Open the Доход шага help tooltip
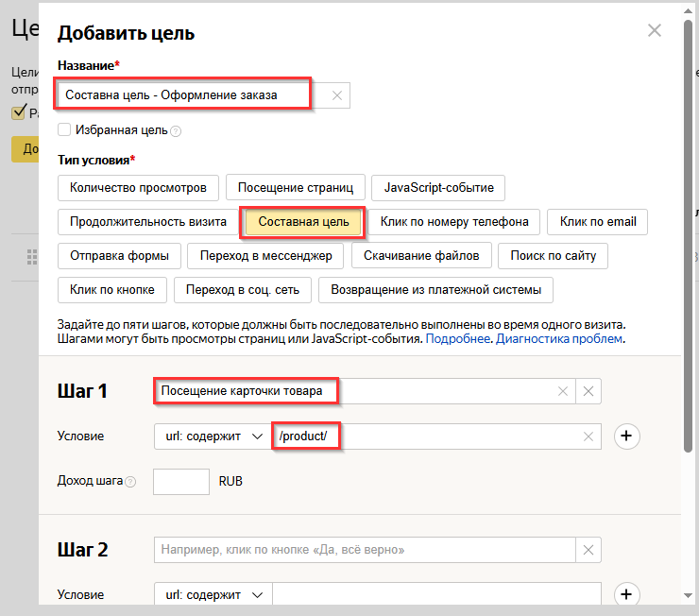The width and height of the screenshot is (699, 616). click(x=130, y=482)
